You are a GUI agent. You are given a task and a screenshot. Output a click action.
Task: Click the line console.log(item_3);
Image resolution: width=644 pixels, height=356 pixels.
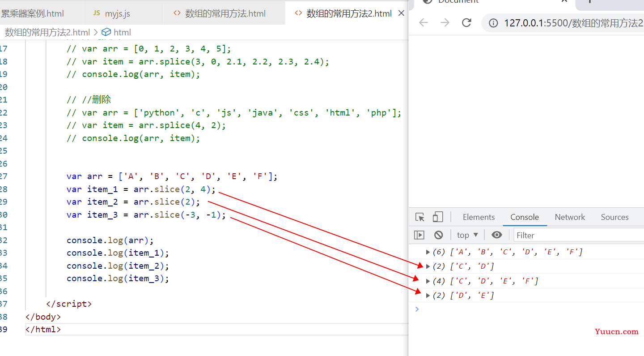[118, 279]
